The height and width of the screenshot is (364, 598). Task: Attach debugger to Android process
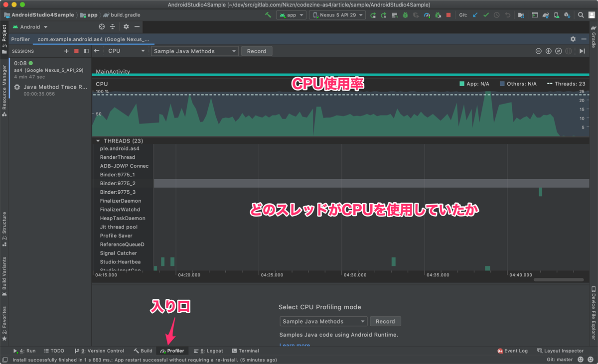pyautogui.click(x=438, y=15)
